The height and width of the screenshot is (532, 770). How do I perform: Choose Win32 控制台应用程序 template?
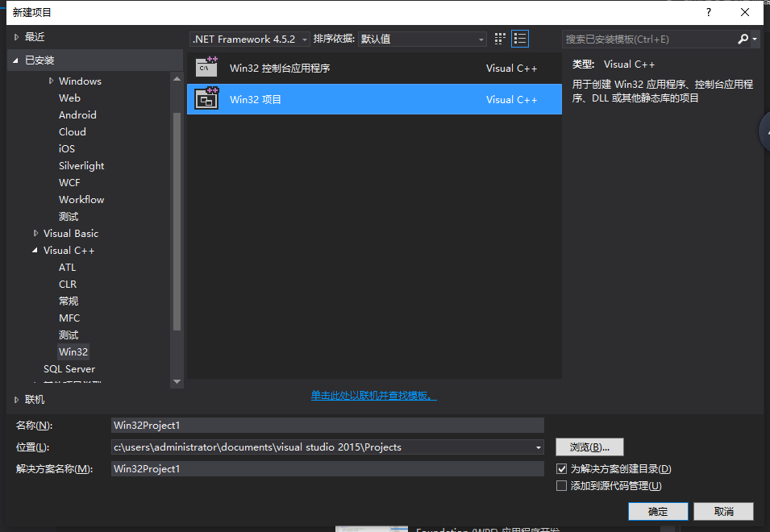tap(374, 69)
